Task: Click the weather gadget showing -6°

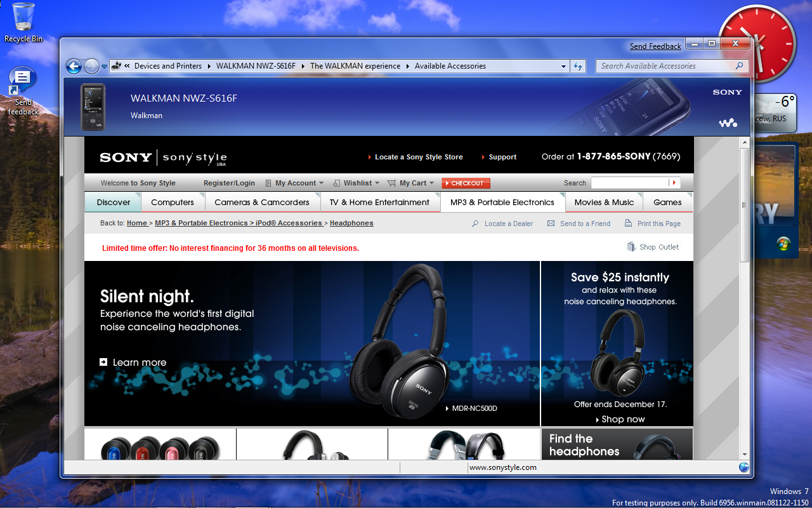Action: [x=775, y=112]
